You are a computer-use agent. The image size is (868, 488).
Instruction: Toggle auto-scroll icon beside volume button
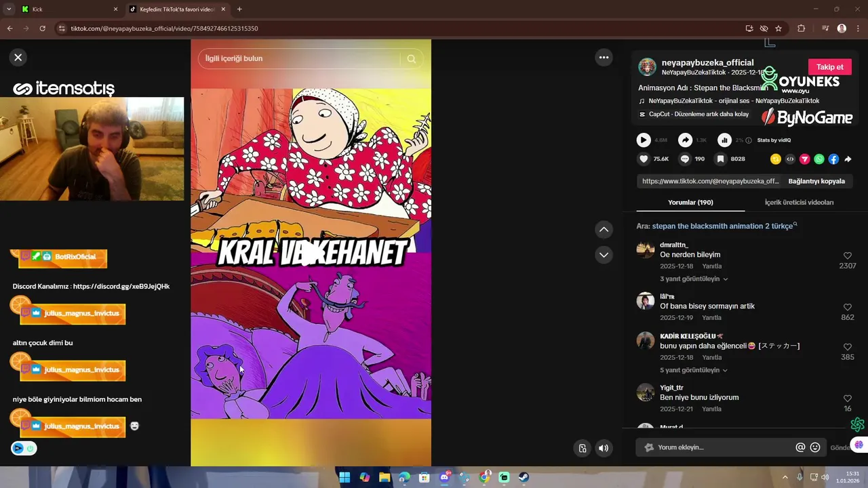click(x=583, y=448)
